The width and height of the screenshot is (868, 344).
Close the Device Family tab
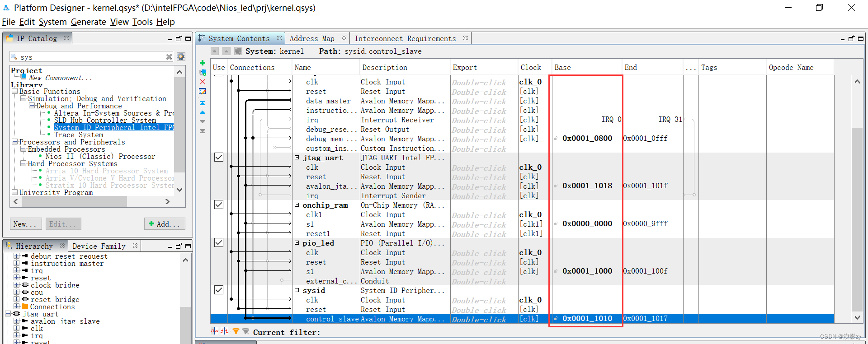[x=135, y=246]
